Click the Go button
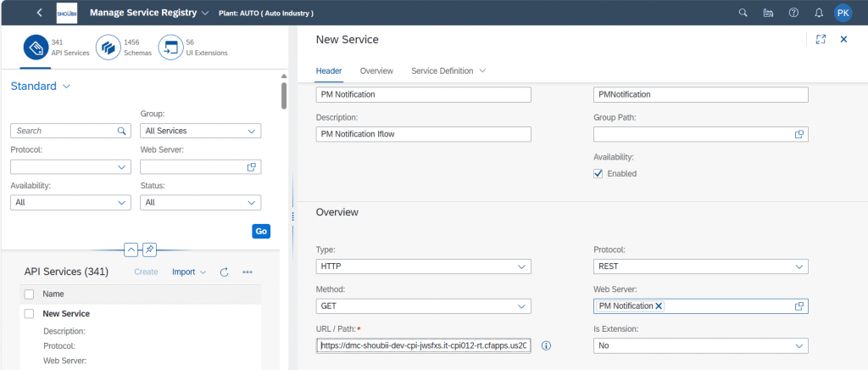Viewport: 868px width, 370px height. (x=261, y=231)
